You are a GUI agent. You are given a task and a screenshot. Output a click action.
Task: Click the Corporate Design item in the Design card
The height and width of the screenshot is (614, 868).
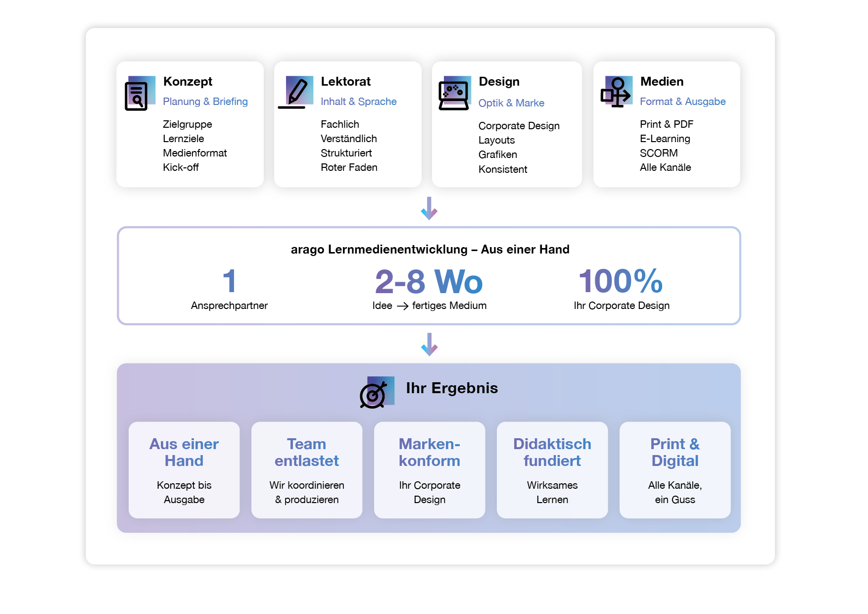pyautogui.click(x=519, y=126)
